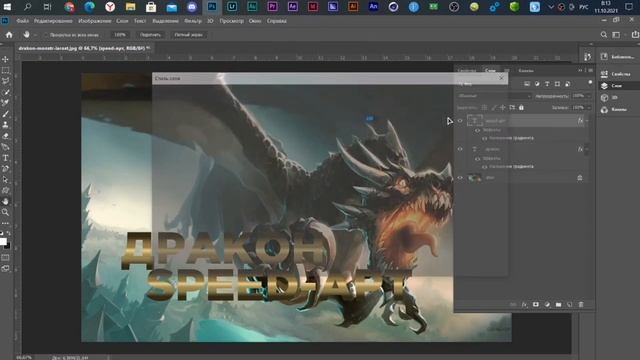Select the Eraser tool
The height and width of the screenshot is (360, 640).
tap(5, 136)
